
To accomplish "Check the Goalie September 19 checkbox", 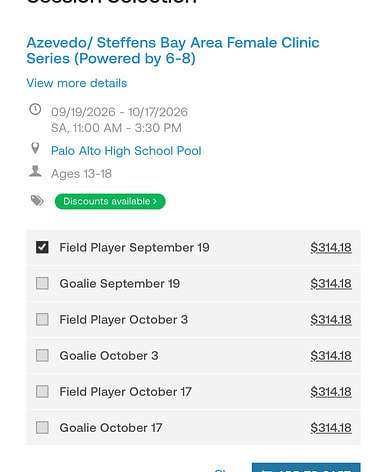I will [x=42, y=283].
